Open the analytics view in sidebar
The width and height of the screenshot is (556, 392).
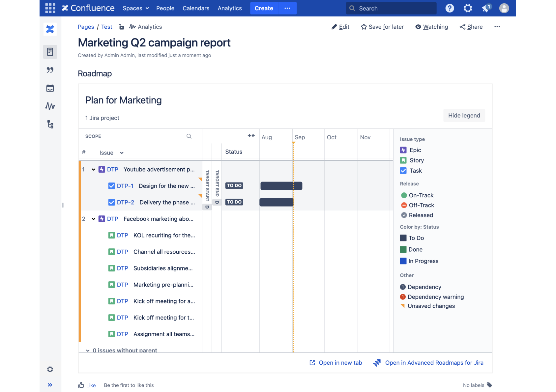pyautogui.click(x=50, y=106)
